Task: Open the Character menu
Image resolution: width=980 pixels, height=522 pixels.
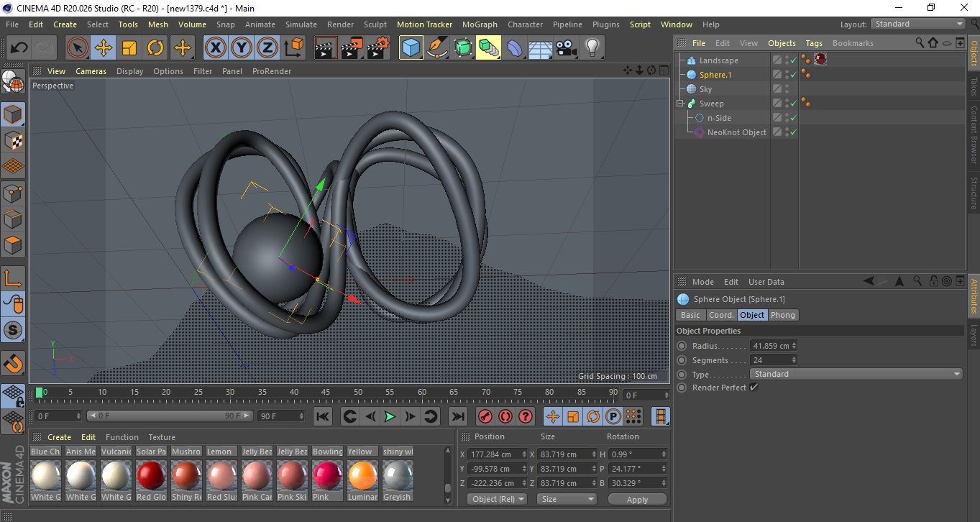Action: click(x=525, y=24)
